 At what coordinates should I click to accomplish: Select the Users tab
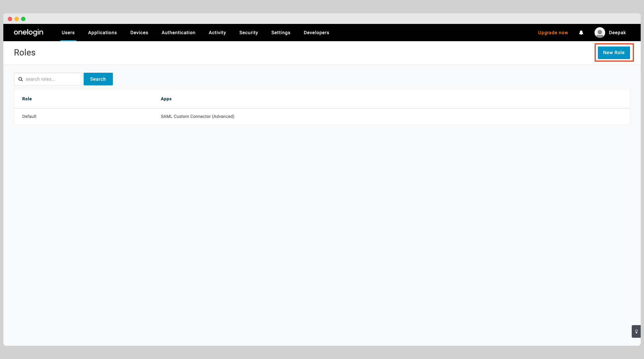point(68,33)
